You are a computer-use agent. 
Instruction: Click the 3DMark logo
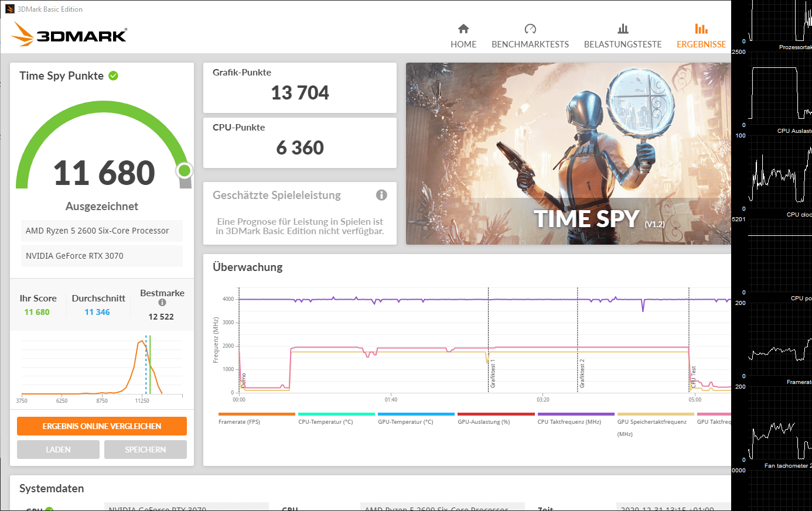point(69,35)
